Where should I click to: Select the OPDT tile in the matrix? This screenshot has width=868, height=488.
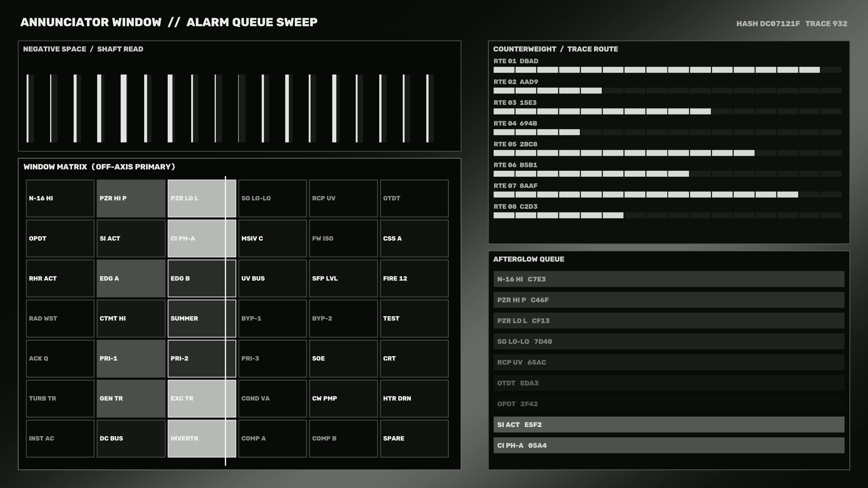tap(60, 238)
